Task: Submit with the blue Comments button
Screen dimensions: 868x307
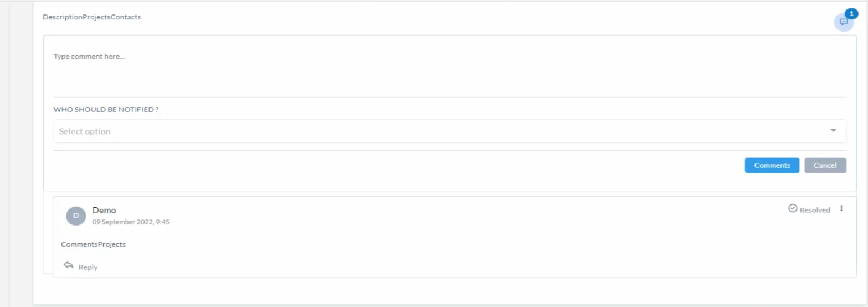Action: [x=772, y=165]
